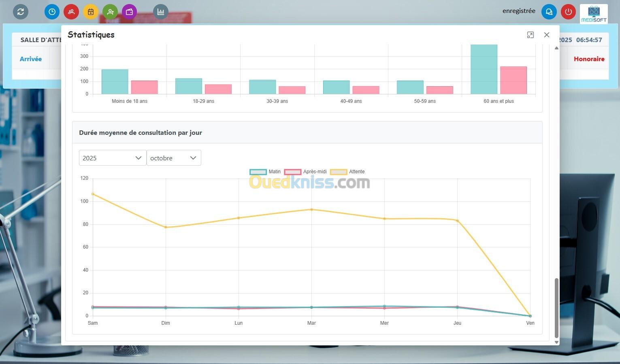Click the 18-29 ans axis label
The image size is (620, 364).
203,101
